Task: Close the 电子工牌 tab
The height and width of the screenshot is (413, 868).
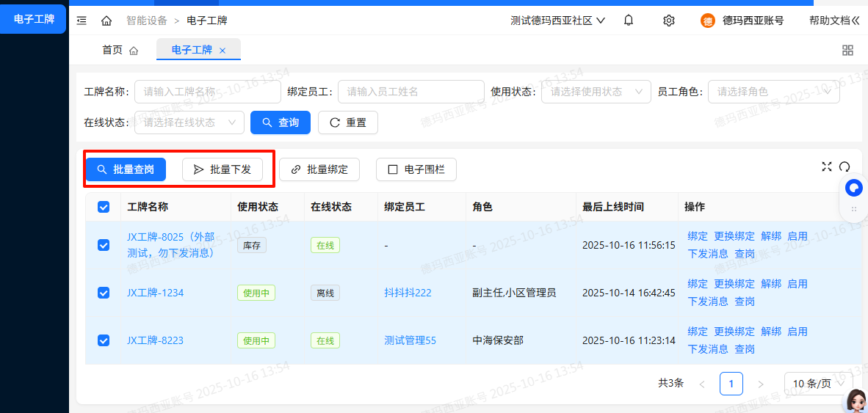Action: (x=223, y=51)
